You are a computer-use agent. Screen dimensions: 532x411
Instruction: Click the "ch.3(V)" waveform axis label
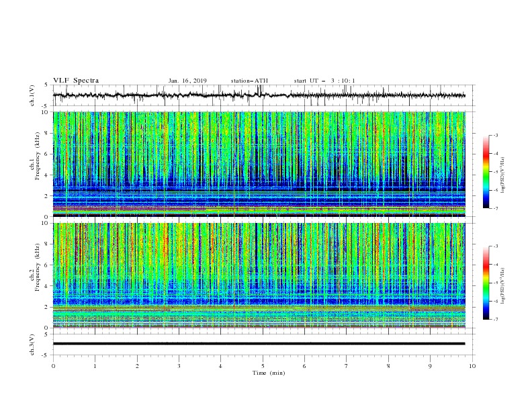[32, 345]
